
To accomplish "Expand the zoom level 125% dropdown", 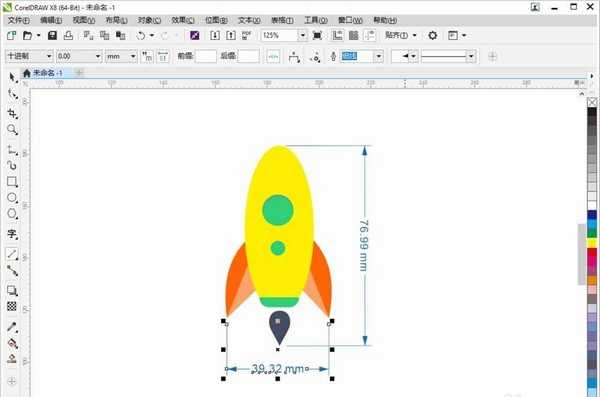I will pyautogui.click(x=303, y=36).
